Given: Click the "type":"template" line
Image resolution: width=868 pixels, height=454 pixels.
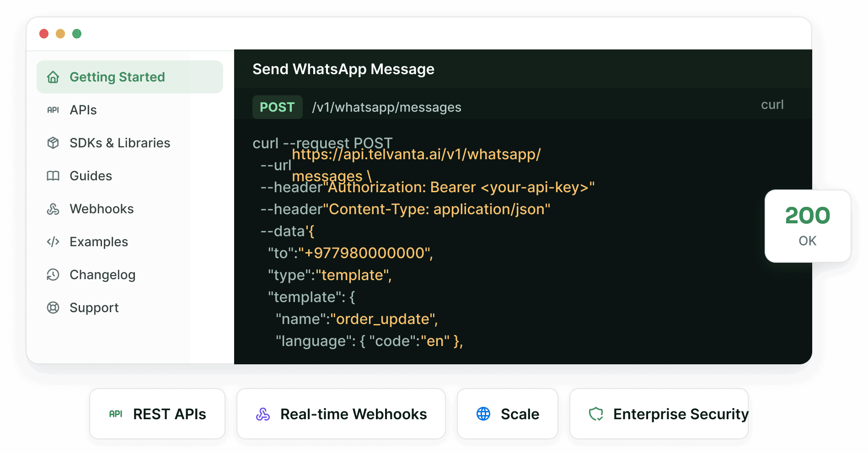Looking at the screenshot, I should pos(330,275).
